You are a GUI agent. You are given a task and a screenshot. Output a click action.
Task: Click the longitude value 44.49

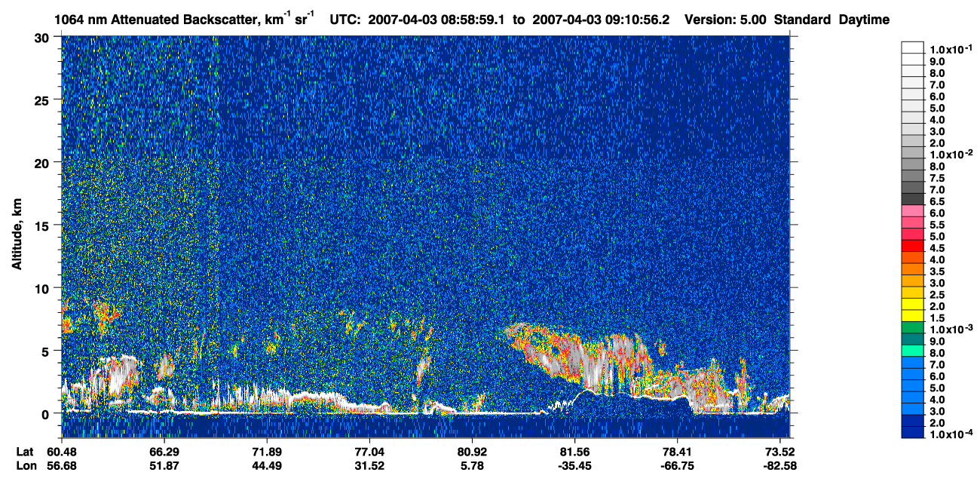click(266, 466)
